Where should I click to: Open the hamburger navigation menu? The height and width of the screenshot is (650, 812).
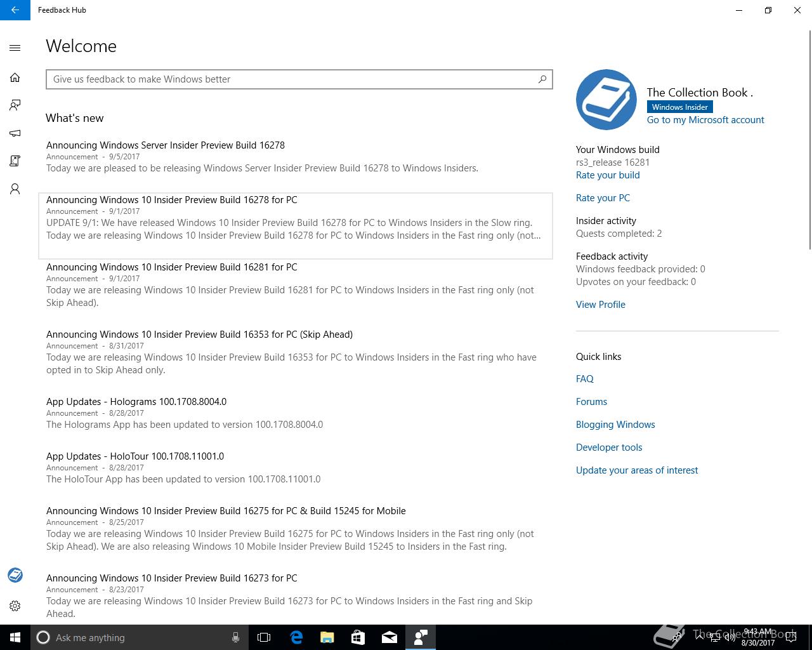point(15,48)
